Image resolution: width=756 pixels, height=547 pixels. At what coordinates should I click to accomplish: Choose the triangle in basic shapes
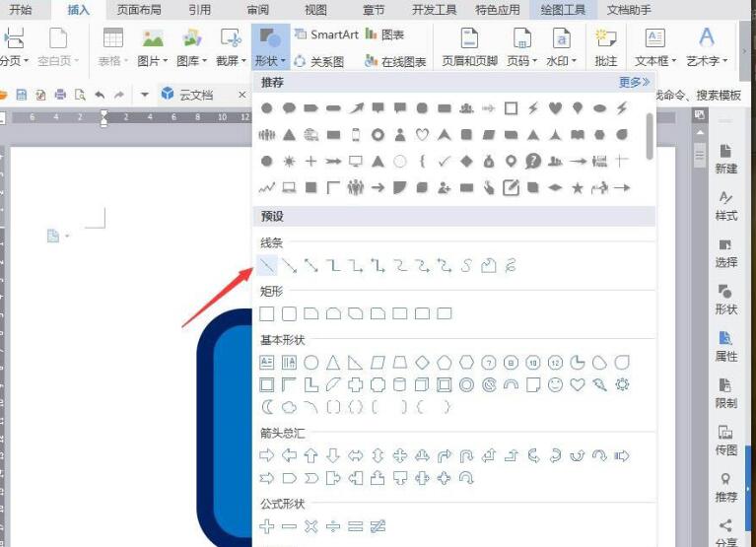[x=333, y=363]
